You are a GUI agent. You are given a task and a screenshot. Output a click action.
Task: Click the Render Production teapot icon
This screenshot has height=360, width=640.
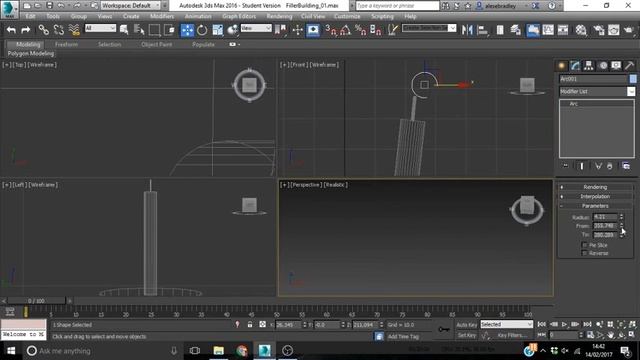(x=629, y=30)
